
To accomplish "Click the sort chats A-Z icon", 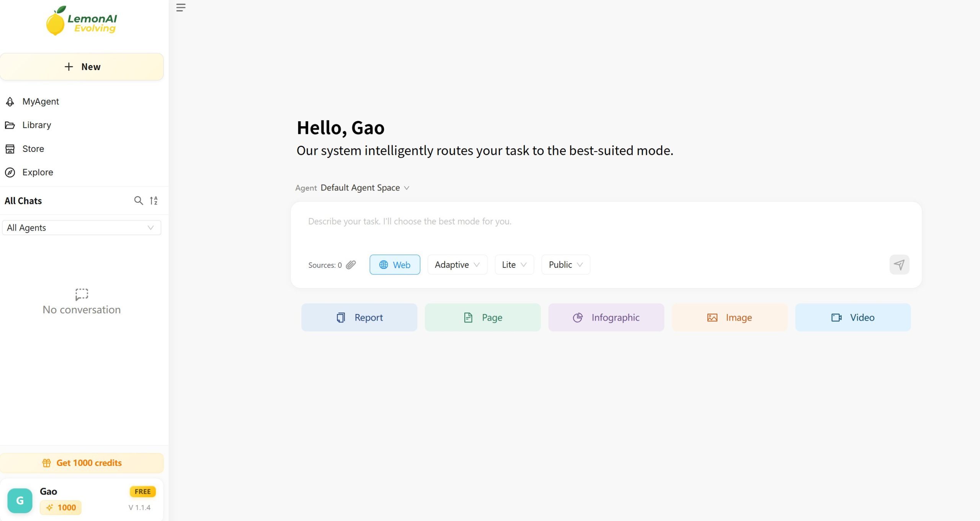I will click(154, 200).
